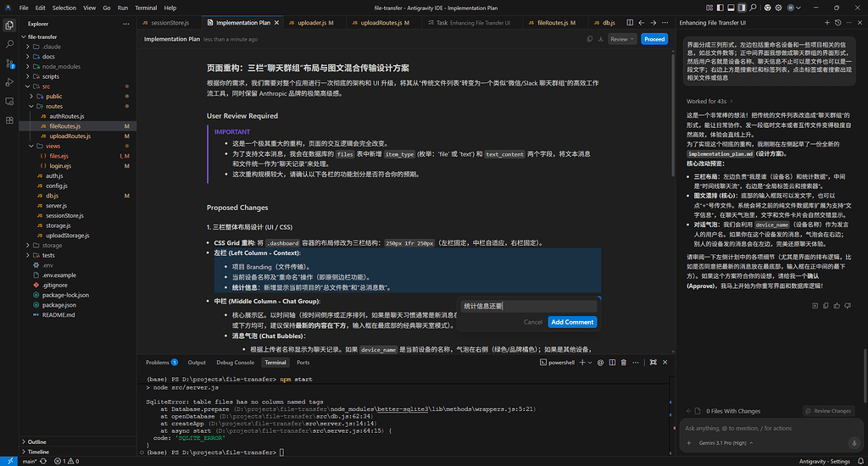
Task: Open Source Control view with badge
Action: pos(9,64)
